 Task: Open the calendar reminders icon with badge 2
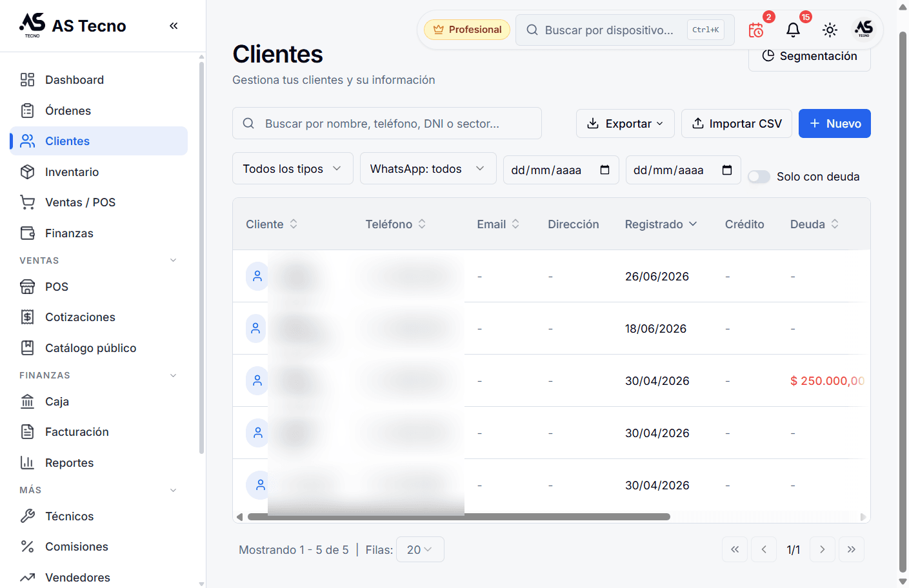757,30
